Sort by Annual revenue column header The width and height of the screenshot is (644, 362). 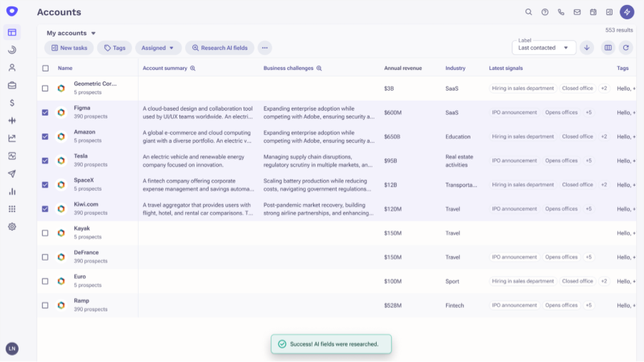point(403,68)
